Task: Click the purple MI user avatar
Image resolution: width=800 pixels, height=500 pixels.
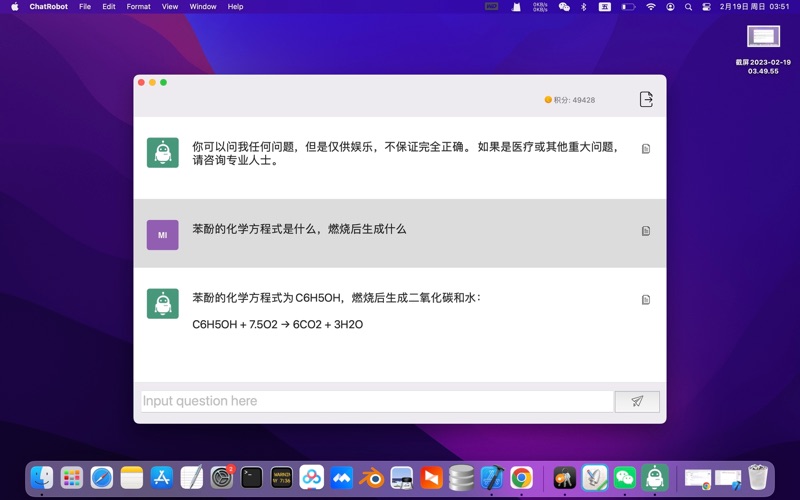Action: point(163,235)
